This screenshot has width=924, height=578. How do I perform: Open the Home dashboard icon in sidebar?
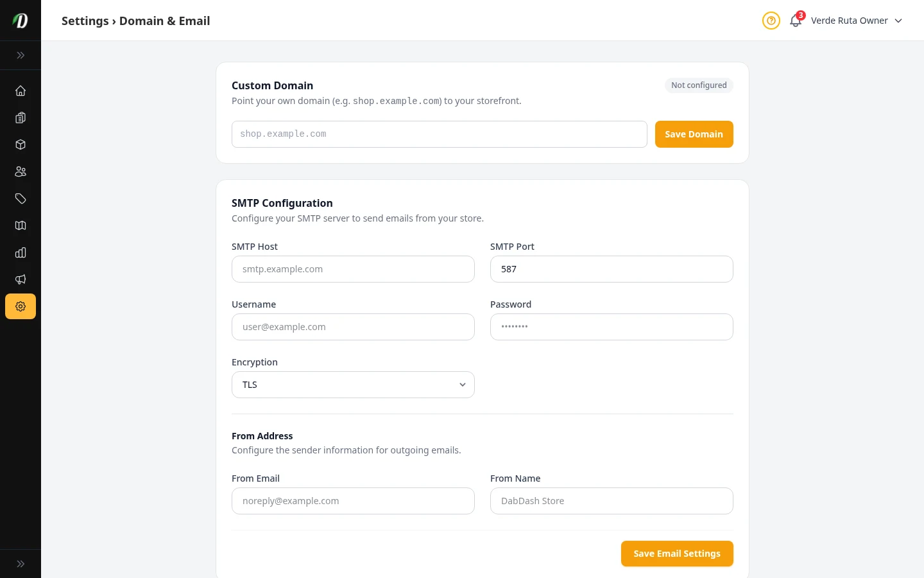pyautogui.click(x=21, y=91)
